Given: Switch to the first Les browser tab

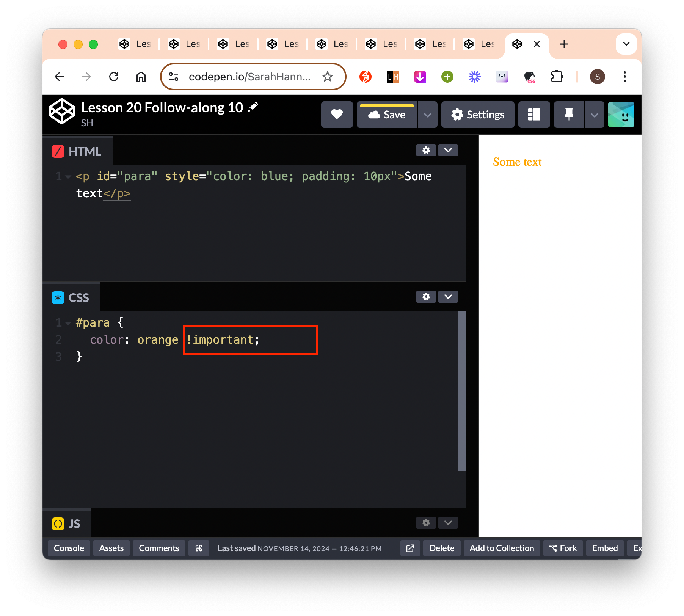Looking at the screenshot, I should tap(135, 44).
